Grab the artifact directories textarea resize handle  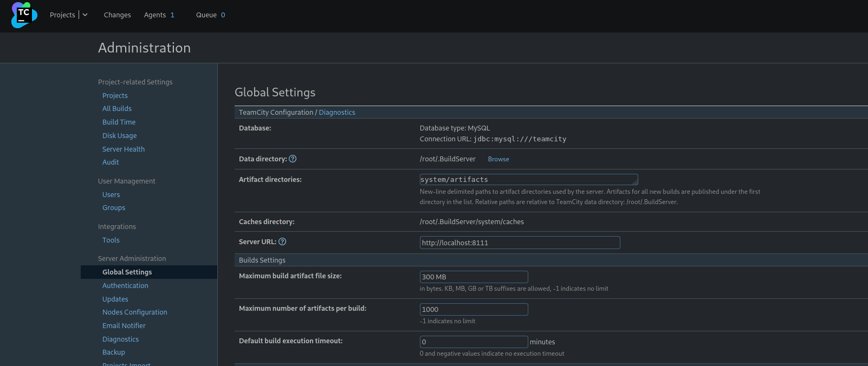[635, 182]
